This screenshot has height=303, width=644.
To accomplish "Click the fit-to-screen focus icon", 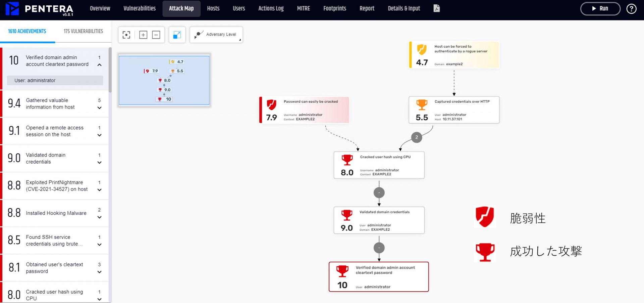I will (x=126, y=35).
